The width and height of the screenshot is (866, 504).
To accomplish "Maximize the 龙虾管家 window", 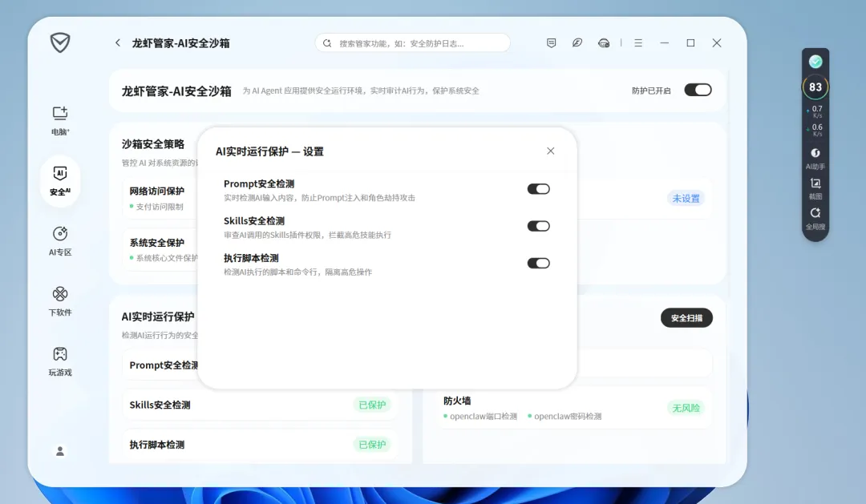I will point(690,42).
